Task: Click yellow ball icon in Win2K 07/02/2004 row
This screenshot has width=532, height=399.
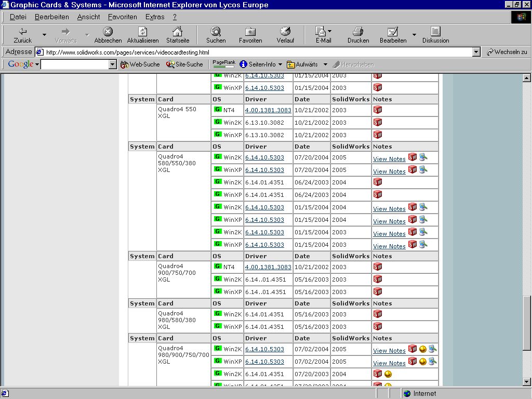Action: pyautogui.click(x=423, y=349)
